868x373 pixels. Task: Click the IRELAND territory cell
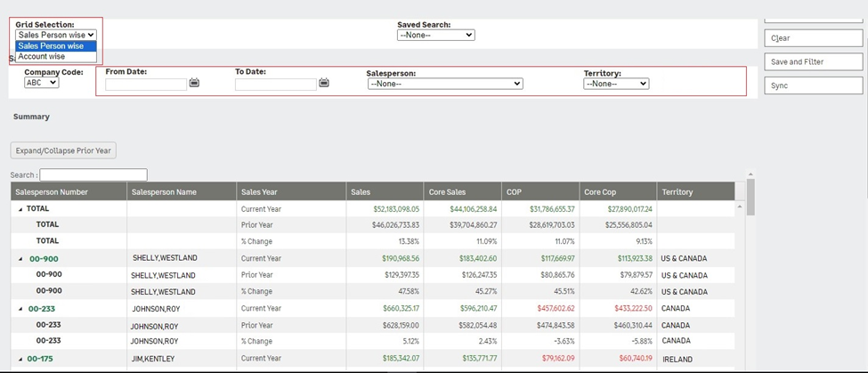pyautogui.click(x=677, y=359)
